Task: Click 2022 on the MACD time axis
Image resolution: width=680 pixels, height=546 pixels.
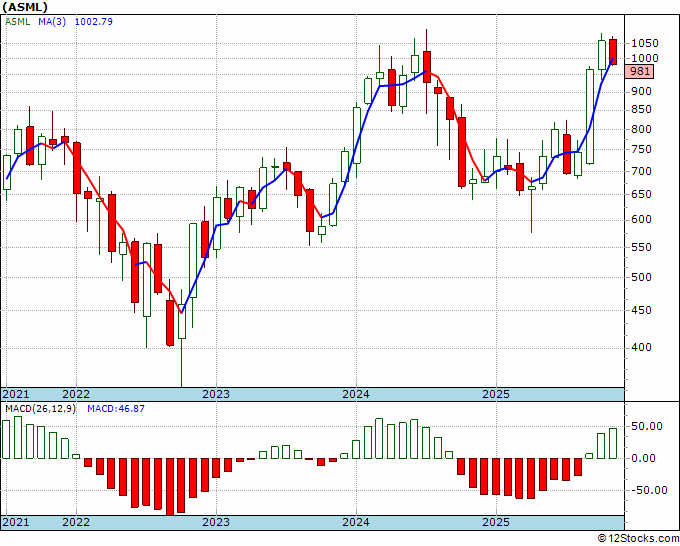Action: pos(76,522)
